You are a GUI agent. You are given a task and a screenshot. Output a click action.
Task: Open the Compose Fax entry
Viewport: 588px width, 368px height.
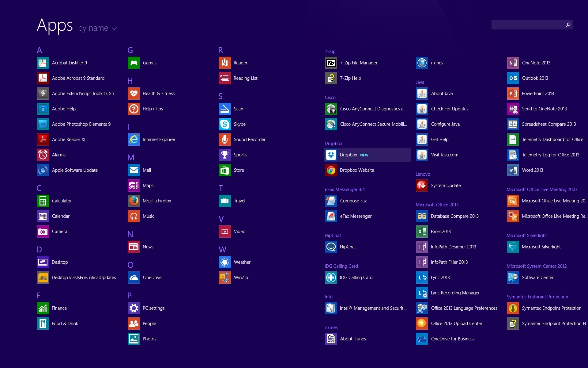[x=346, y=201]
